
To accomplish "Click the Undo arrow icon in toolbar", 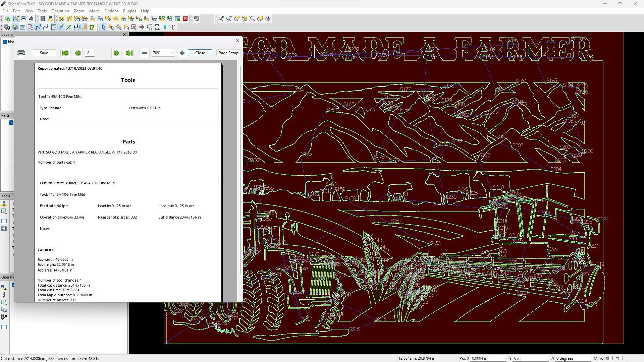I will tap(197, 19).
